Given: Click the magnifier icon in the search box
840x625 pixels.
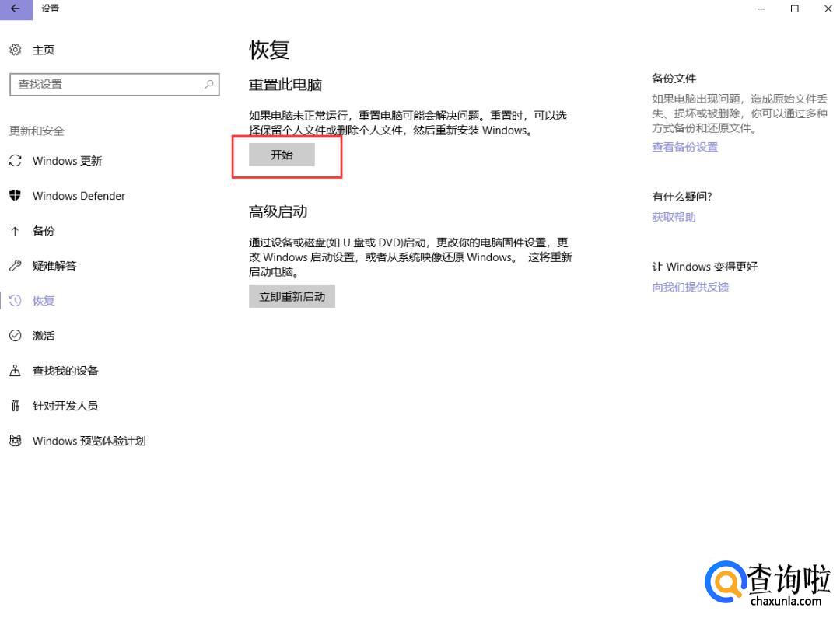Looking at the screenshot, I should point(209,84).
